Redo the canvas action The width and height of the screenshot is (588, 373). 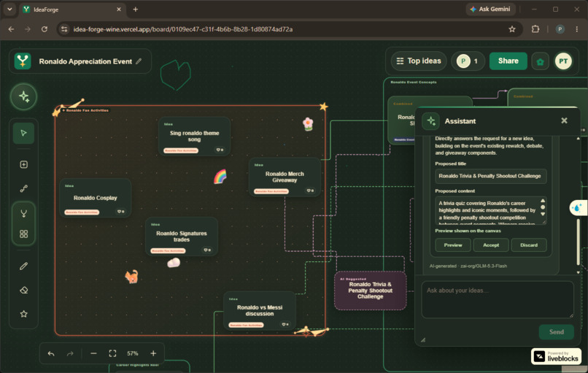pyautogui.click(x=70, y=353)
